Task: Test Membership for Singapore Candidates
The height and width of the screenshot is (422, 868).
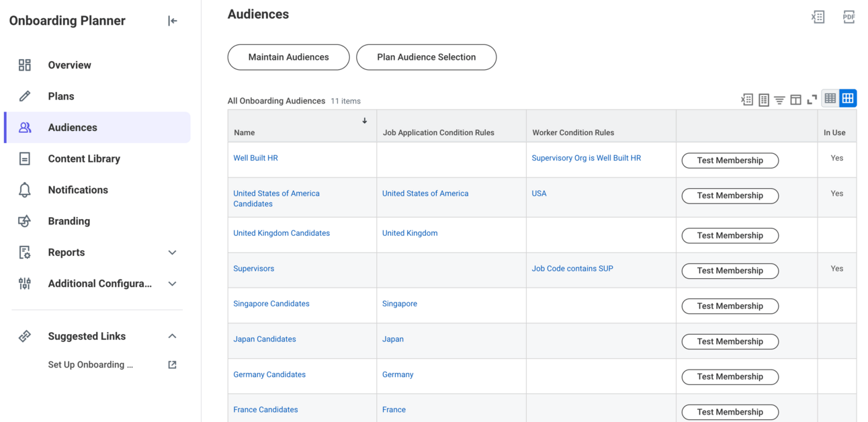Action: point(730,306)
